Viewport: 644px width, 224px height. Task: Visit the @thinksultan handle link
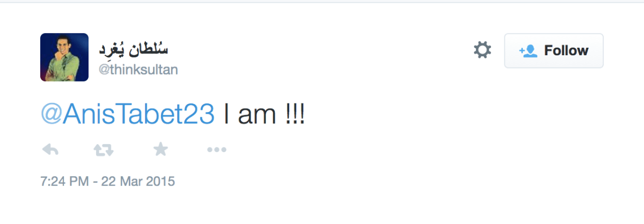point(138,70)
